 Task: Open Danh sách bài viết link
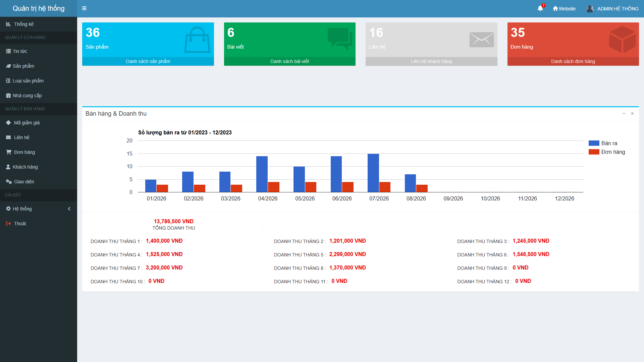[x=290, y=61]
